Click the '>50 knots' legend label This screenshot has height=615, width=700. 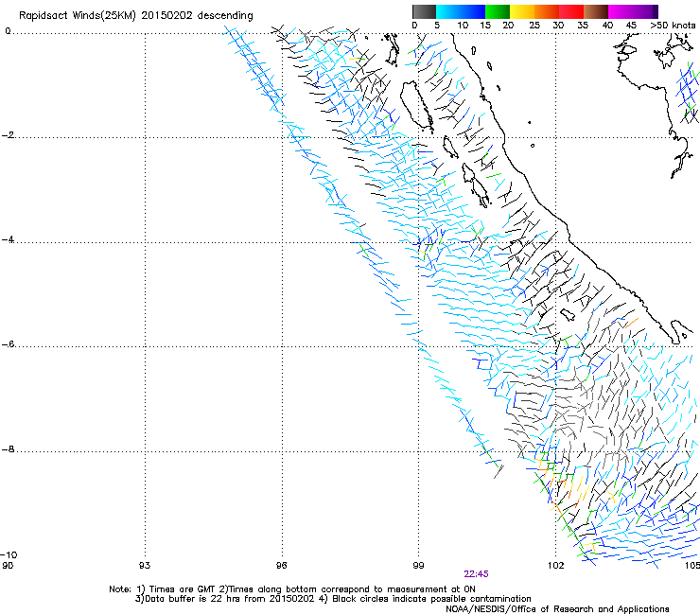pos(673,25)
